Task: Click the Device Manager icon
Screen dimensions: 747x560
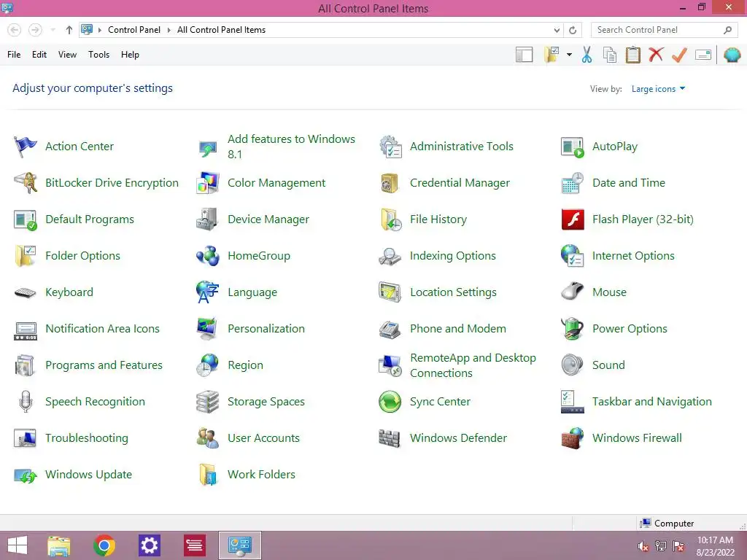Action: point(208,219)
